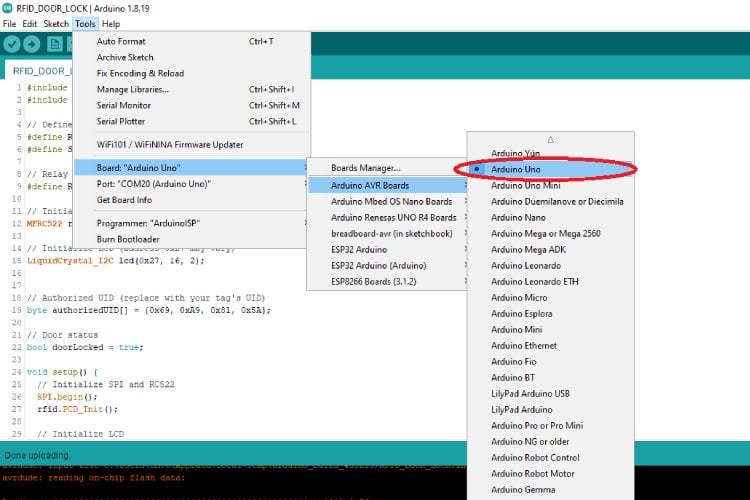Choose Auto Format from Tools menu

coord(192,42)
